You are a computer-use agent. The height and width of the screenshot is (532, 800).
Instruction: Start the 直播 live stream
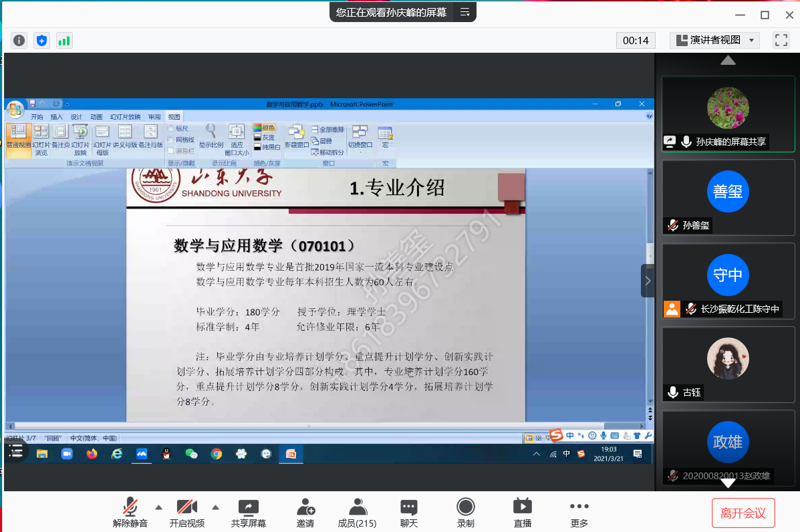[522, 513]
